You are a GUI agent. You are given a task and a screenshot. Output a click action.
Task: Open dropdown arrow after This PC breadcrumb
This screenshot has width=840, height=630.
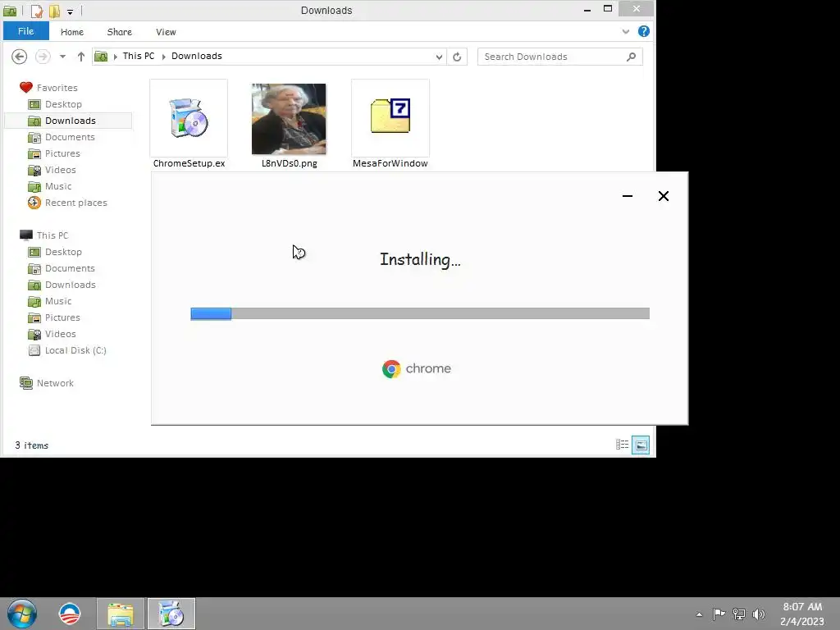[x=163, y=57]
